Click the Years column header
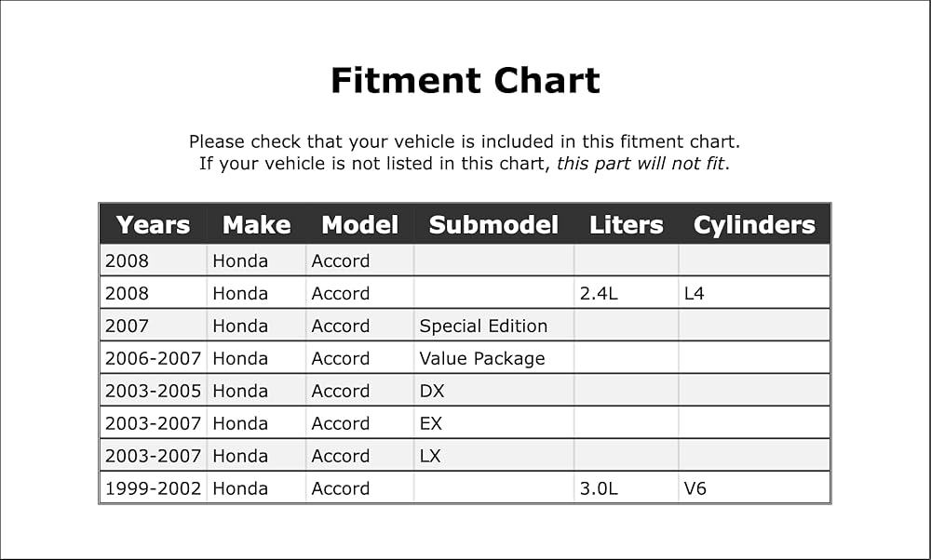The width and height of the screenshot is (931, 560). [154, 225]
